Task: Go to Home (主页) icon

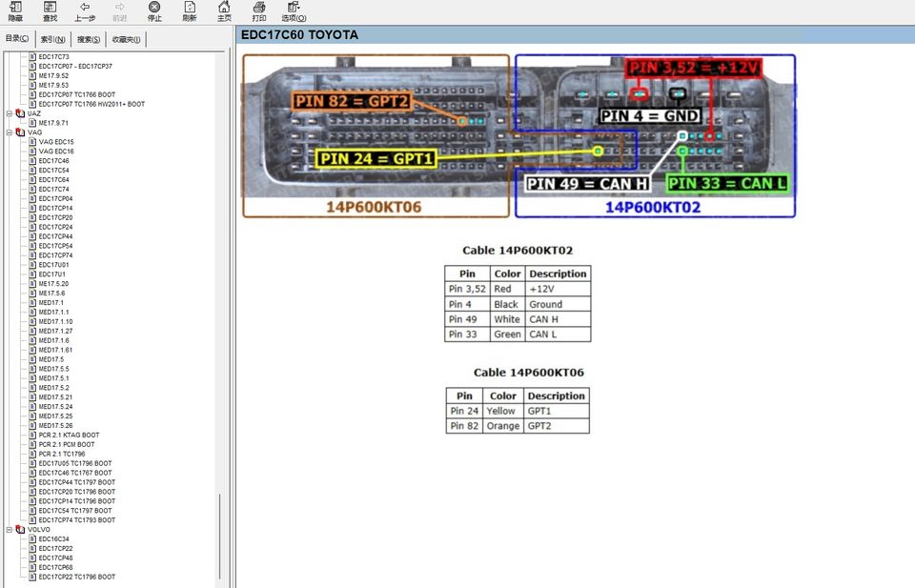Action: tap(224, 11)
